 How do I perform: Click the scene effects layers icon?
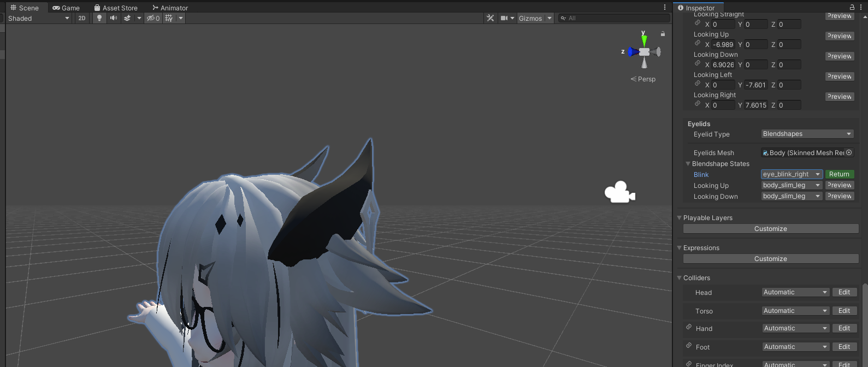tap(127, 18)
